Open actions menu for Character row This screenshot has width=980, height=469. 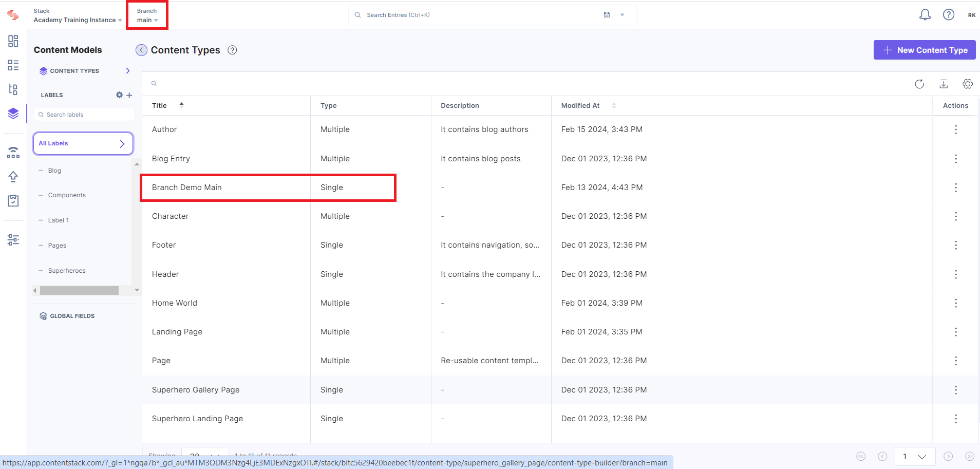click(956, 216)
